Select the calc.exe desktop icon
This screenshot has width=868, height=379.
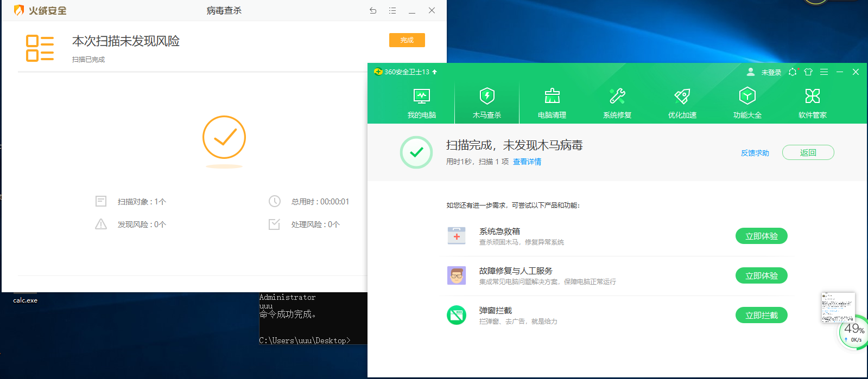tap(25, 298)
